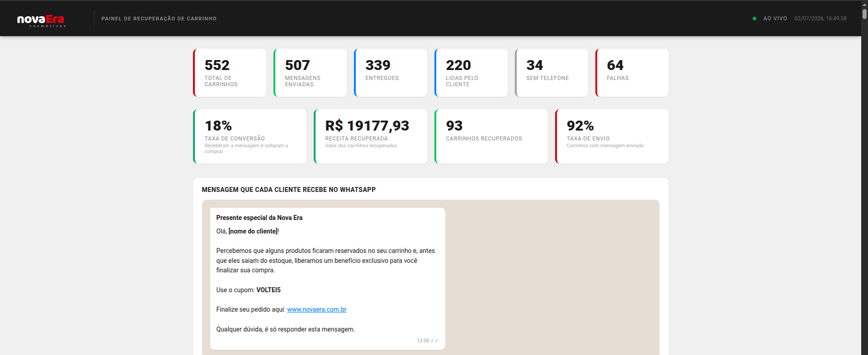Open the 507 Mensagens Enviadas card
The image size is (868, 355).
(310, 73)
